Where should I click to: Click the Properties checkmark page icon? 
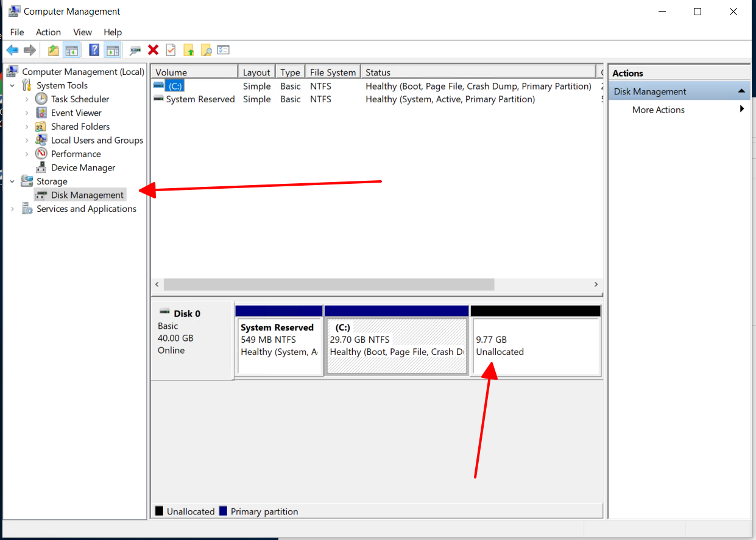point(171,50)
